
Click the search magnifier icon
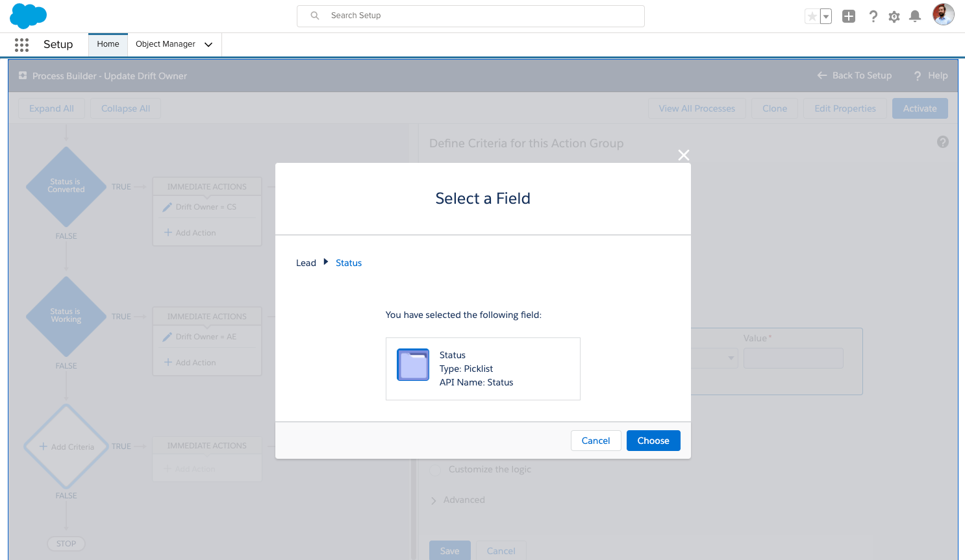click(x=315, y=16)
